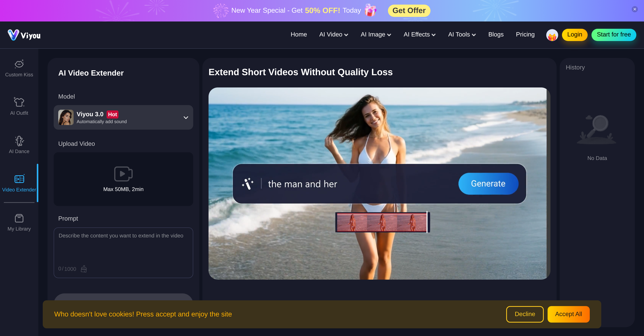The width and height of the screenshot is (644, 336).
Task: Open My Library
Action: click(x=19, y=222)
